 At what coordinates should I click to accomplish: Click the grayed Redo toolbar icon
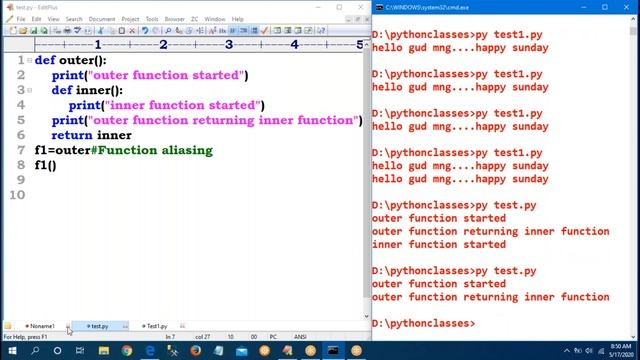(156, 31)
